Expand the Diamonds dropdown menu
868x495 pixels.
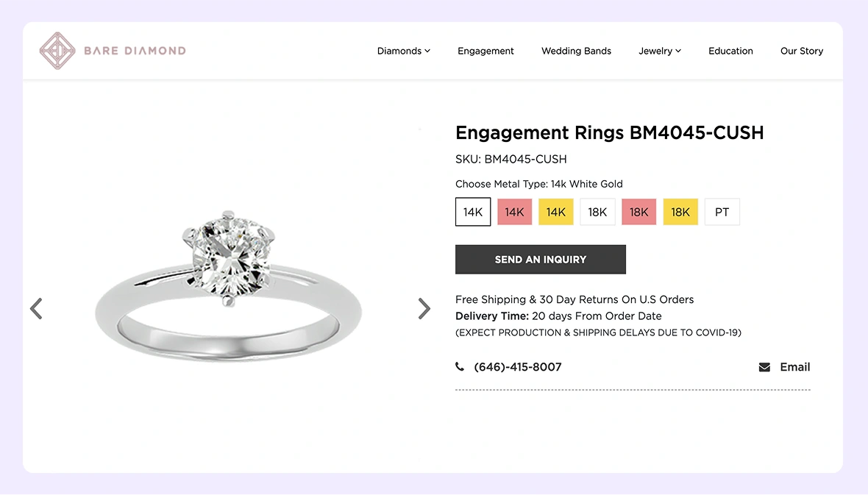tap(403, 51)
